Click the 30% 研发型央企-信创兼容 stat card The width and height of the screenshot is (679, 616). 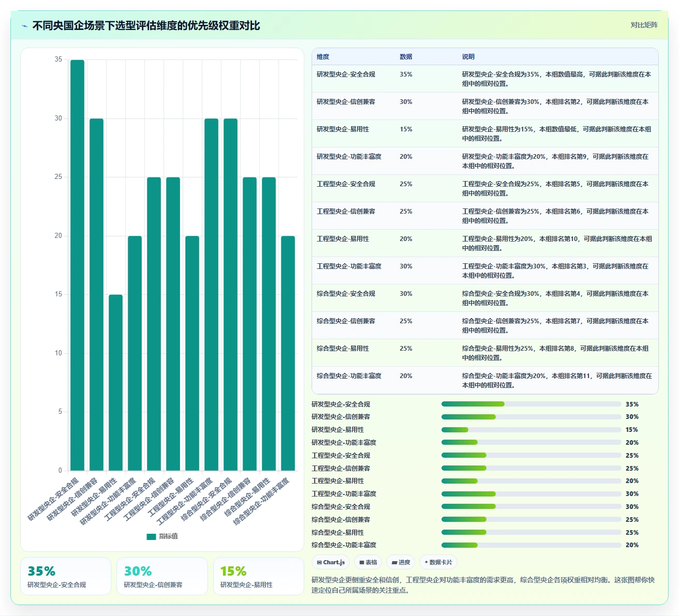click(x=162, y=576)
